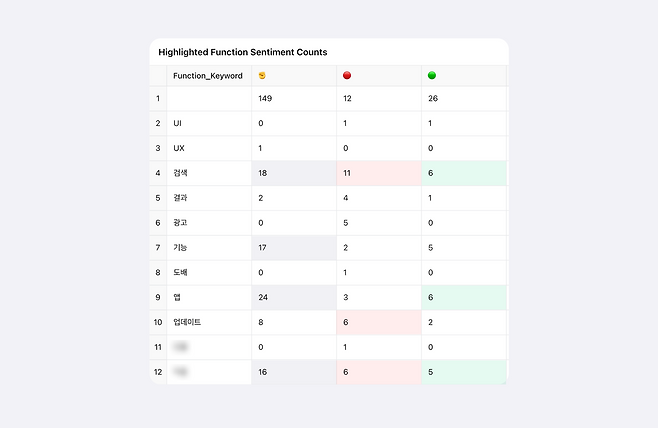
Task: Click the 업데이트 keyword cell
Action: pyautogui.click(x=187, y=322)
